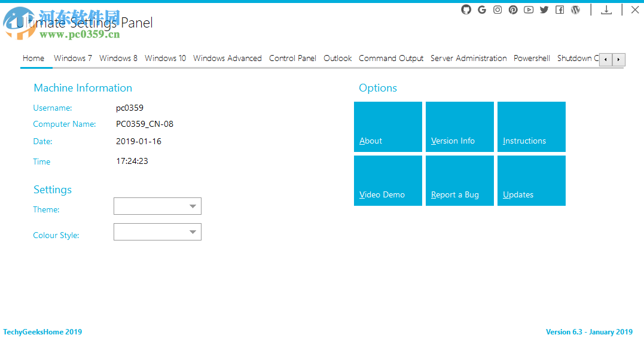644x338 pixels.
Task: Click the Settings heading
Action: tap(53, 190)
